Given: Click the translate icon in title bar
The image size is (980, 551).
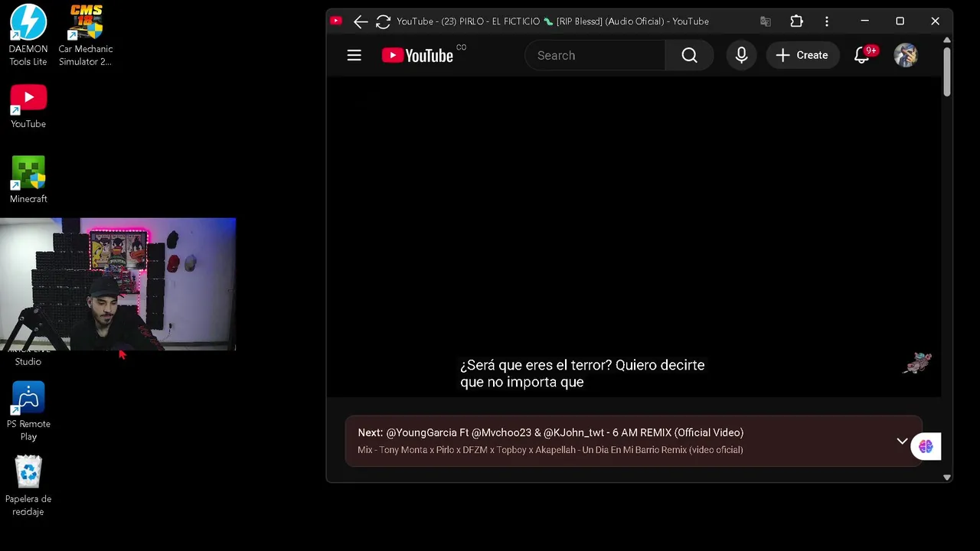Looking at the screenshot, I should [765, 21].
